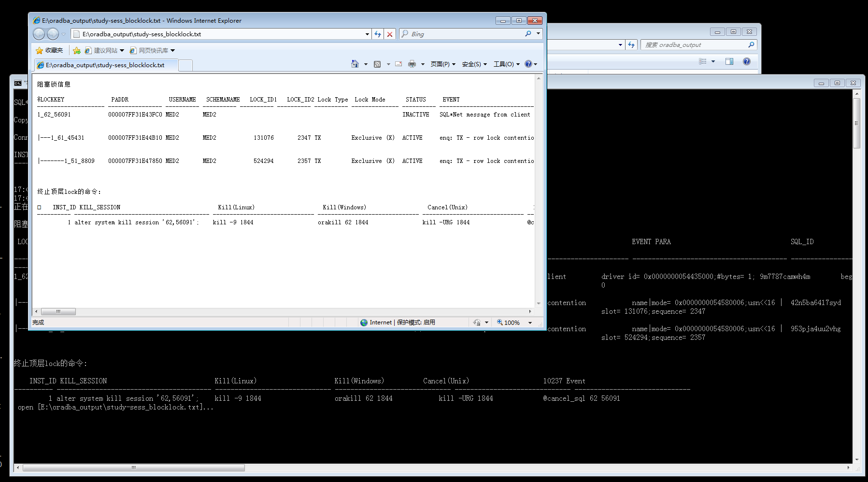The height and width of the screenshot is (482, 868).
Task: Click the Bing search box
Action: 466,34
